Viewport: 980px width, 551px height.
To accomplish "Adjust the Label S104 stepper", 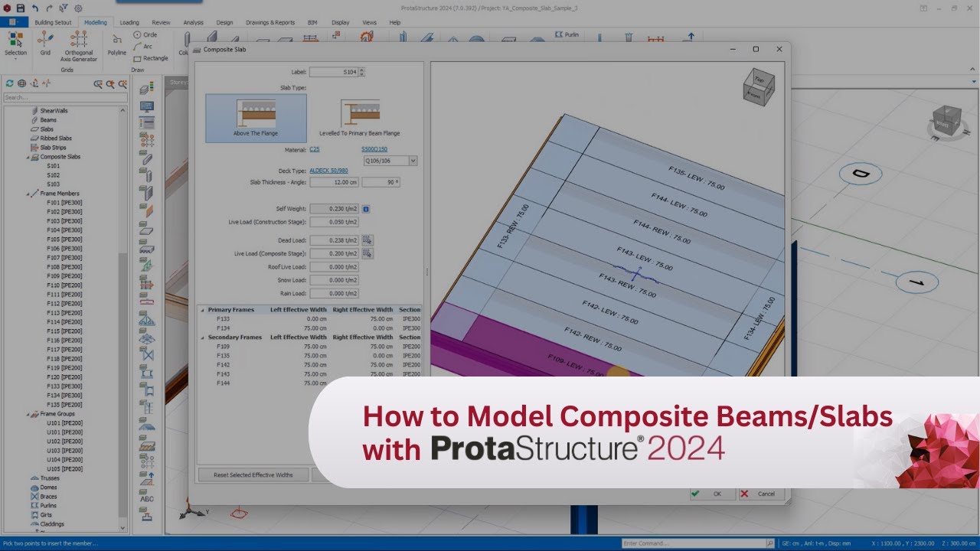I will pyautogui.click(x=361, y=72).
